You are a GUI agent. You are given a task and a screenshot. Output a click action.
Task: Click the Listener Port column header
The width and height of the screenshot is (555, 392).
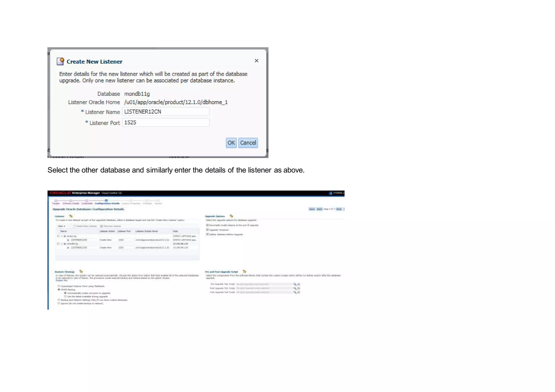[x=124, y=231]
